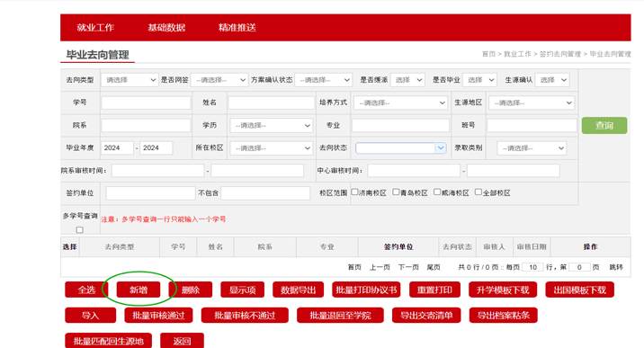Open the 基础数据 menu

tap(166, 28)
